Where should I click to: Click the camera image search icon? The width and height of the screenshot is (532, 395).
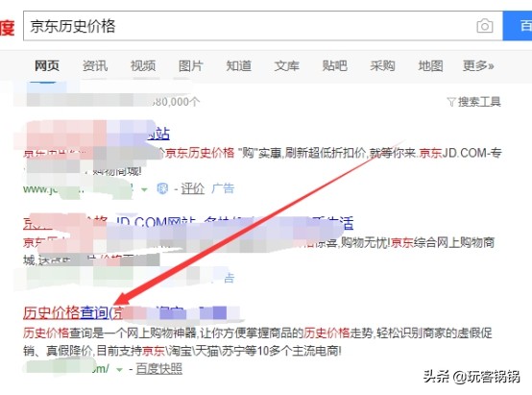[485, 26]
